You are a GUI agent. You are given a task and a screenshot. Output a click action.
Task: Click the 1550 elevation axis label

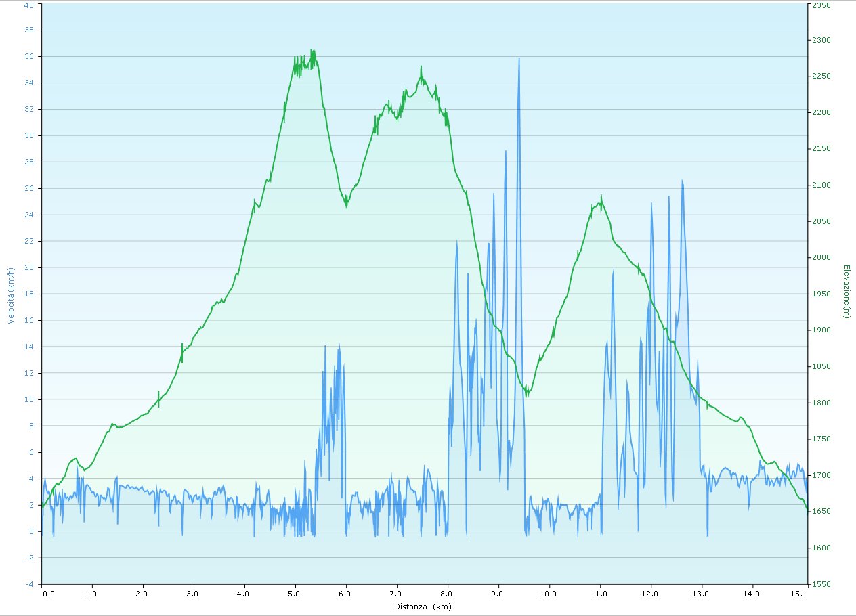pos(821,584)
